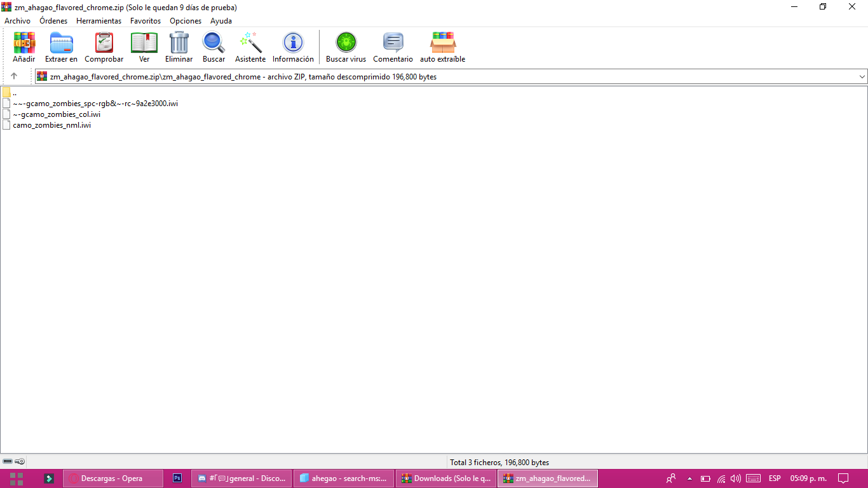Open the People icon in tray
Image resolution: width=868 pixels, height=488 pixels.
[671, 478]
